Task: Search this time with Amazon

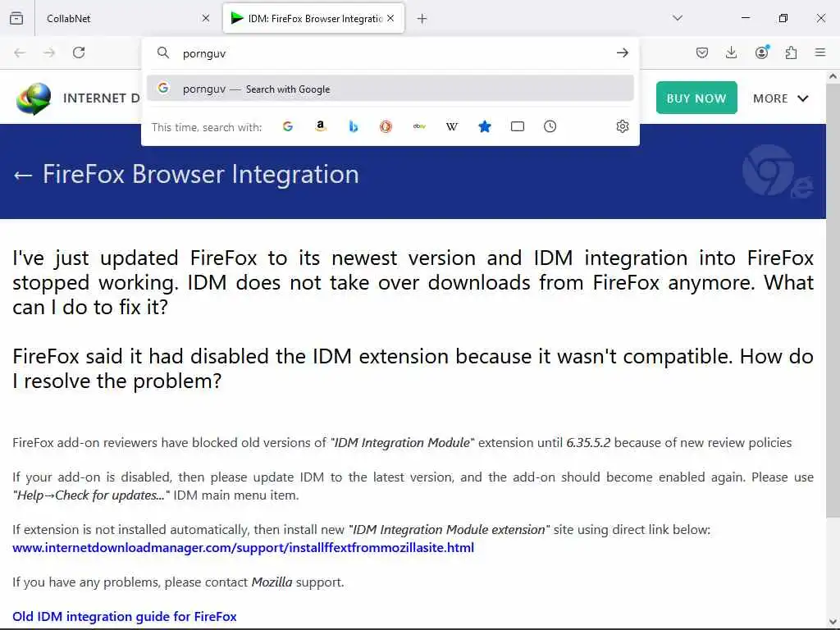Action: [x=321, y=126]
